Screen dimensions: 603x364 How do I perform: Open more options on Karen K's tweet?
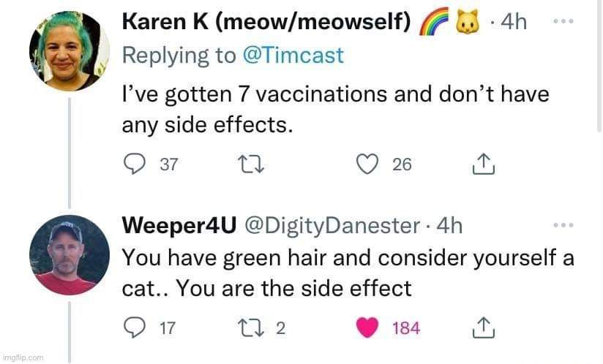coord(563,21)
